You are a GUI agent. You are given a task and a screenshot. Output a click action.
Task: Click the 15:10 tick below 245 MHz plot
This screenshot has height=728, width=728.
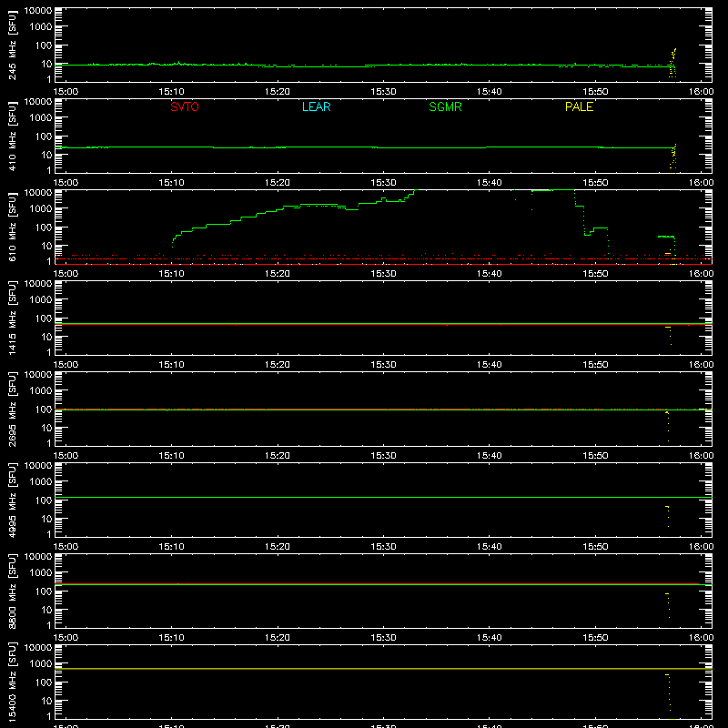click(x=171, y=92)
